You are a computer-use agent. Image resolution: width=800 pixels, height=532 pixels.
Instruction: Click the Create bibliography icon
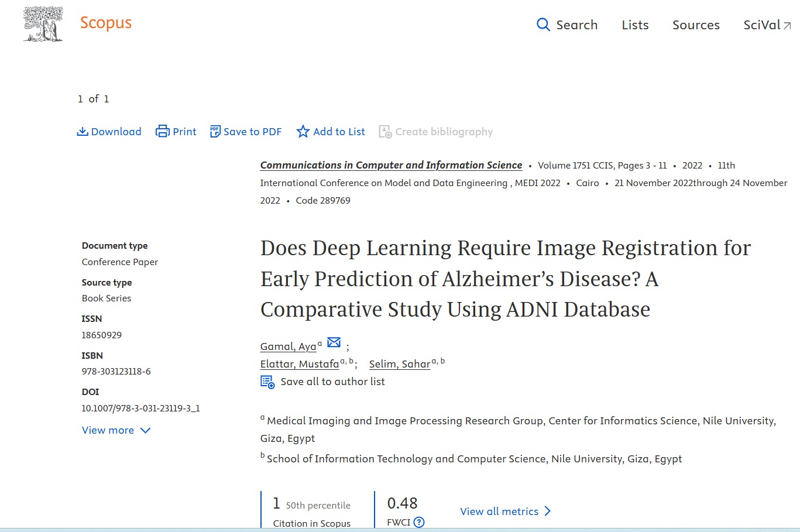click(385, 132)
